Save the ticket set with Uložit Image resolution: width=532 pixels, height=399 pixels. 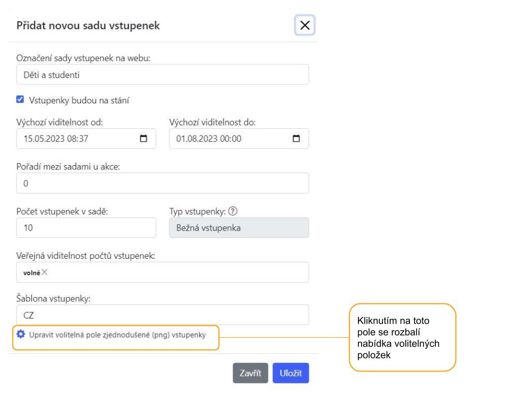click(290, 373)
